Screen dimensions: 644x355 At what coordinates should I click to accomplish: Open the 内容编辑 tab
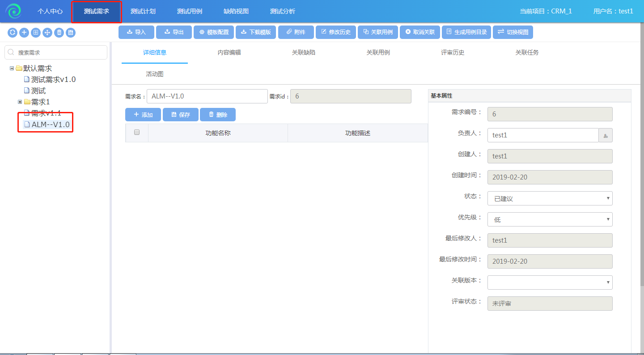point(229,52)
